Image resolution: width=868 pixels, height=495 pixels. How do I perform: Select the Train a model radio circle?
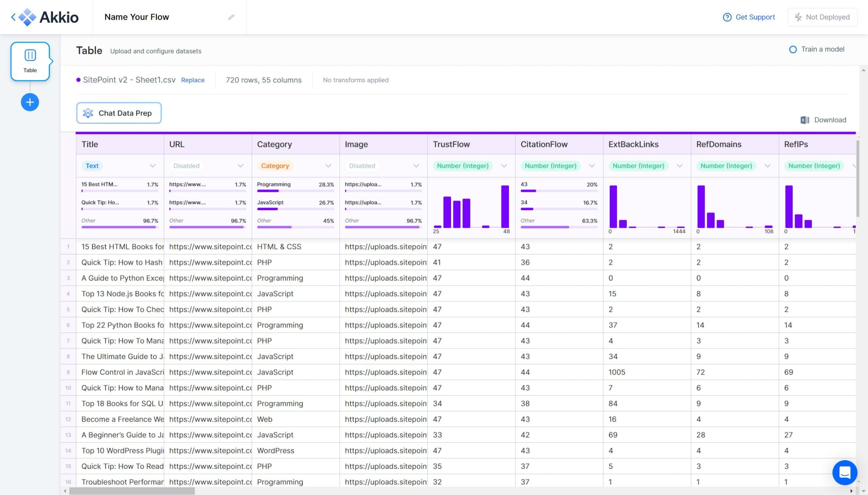tap(793, 50)
